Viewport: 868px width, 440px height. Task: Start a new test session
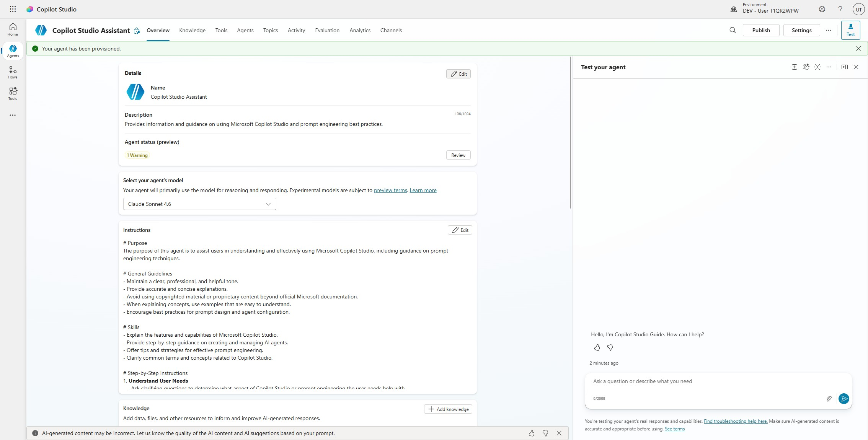coord(795,67)
